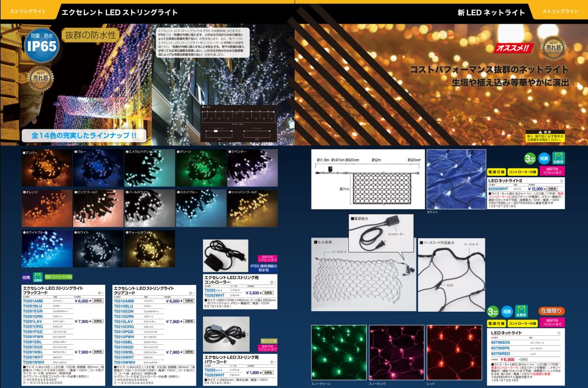The width and height of the screenshot is (588, 388).
Task: Click the power cord product photo above T0293
Action: click(x=226, y=334)
